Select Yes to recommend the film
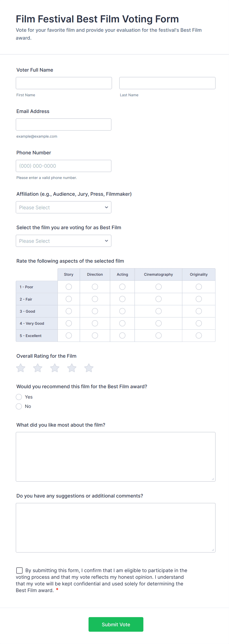This screenshot has width=229, height=644. [19, 397]
